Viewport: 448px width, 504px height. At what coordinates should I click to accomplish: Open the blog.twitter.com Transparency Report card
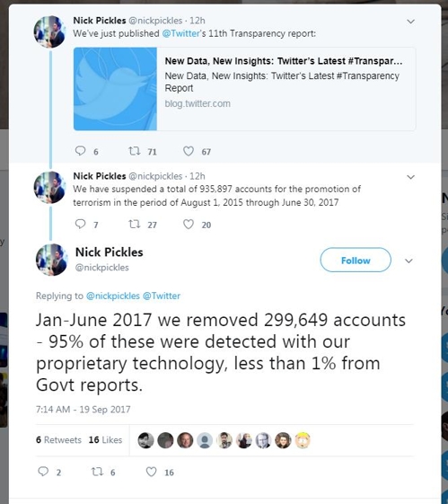(245, 89)
